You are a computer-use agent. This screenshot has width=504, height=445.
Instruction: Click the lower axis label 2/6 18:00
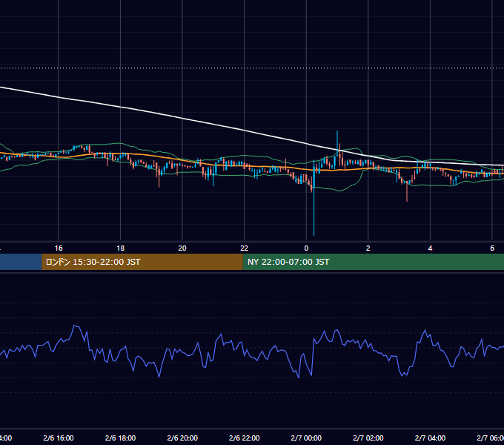(x=121, y=438)
